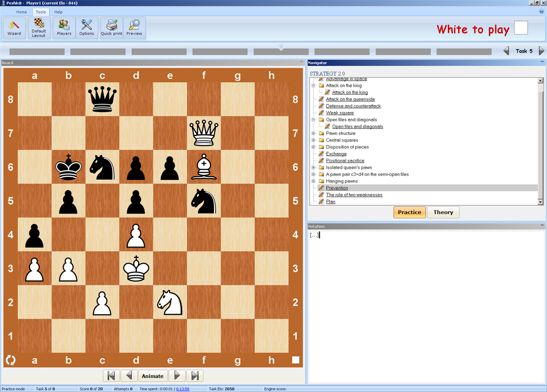
Task: Jump to the last move
Action: pyautogui.click(x=195, y=376)
